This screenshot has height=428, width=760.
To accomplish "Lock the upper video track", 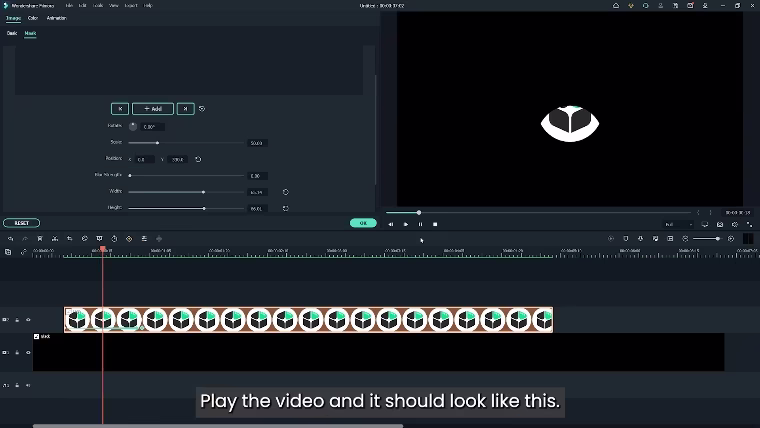I will [x=17, y=320].
